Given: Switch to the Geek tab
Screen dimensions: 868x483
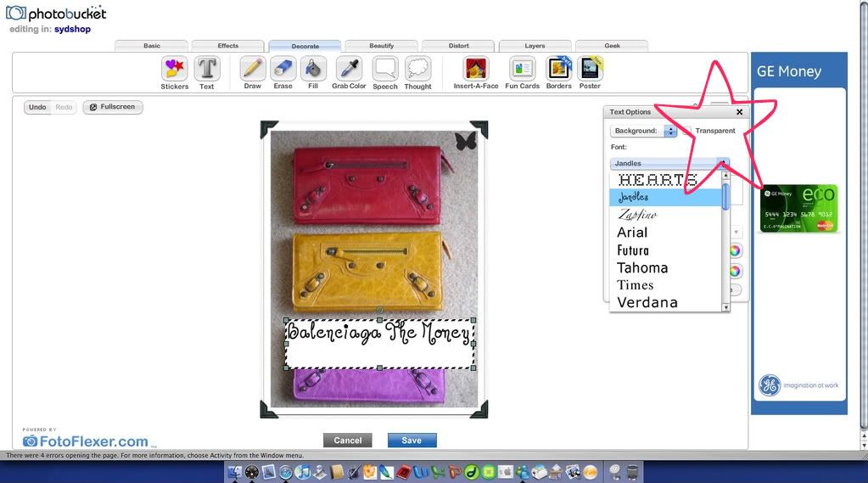Looking at the screenshot, I should [612, 46].
